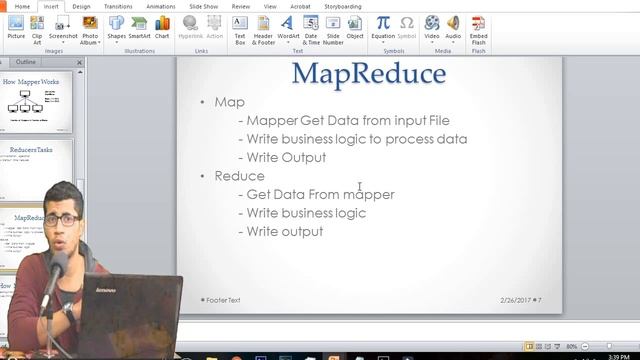This screenshot has width=640, height=360.
Task: Insert a SmartArt graphic
Action: (139, 28)
